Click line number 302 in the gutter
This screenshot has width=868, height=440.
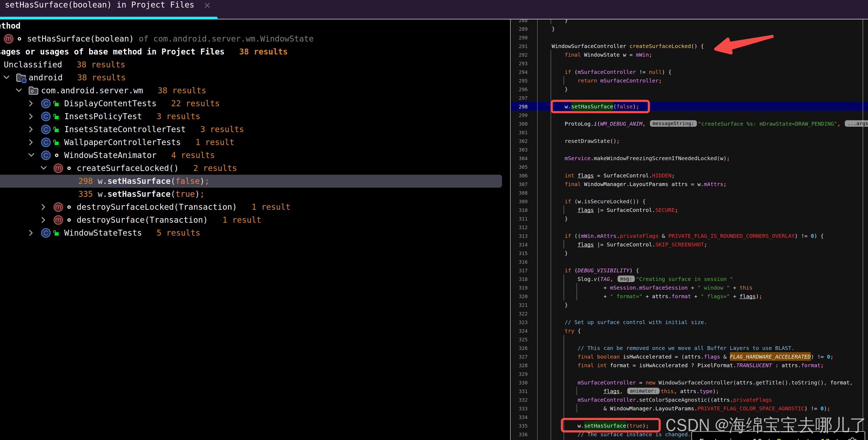point(523,141)
